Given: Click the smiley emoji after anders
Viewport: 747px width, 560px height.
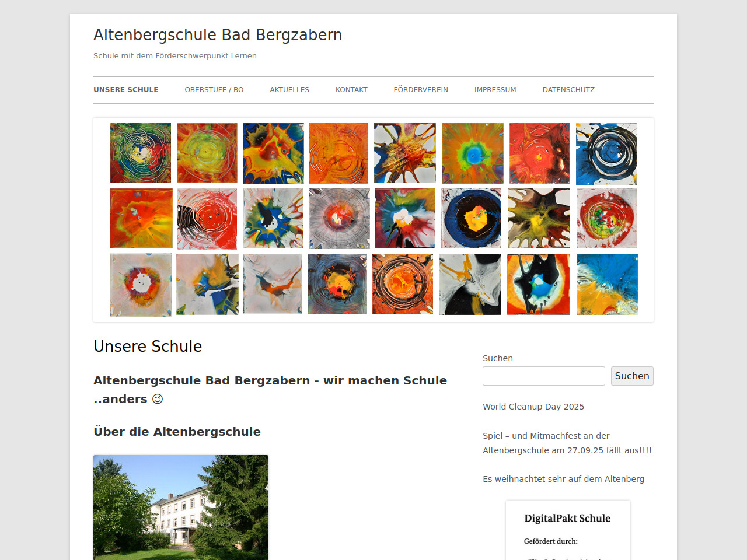Looking at the screenshot, I should tap(158, 399).
